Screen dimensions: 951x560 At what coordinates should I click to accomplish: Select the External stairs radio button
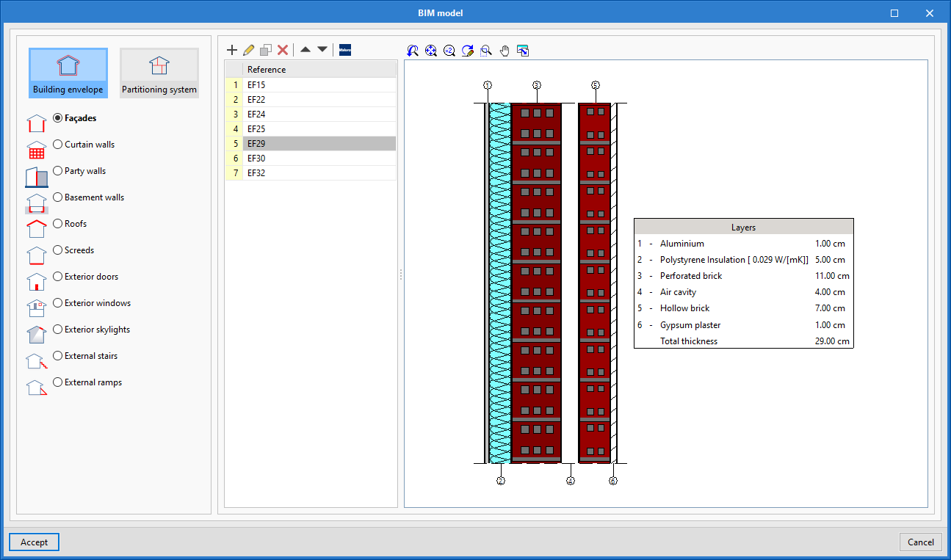pos(58,355)
